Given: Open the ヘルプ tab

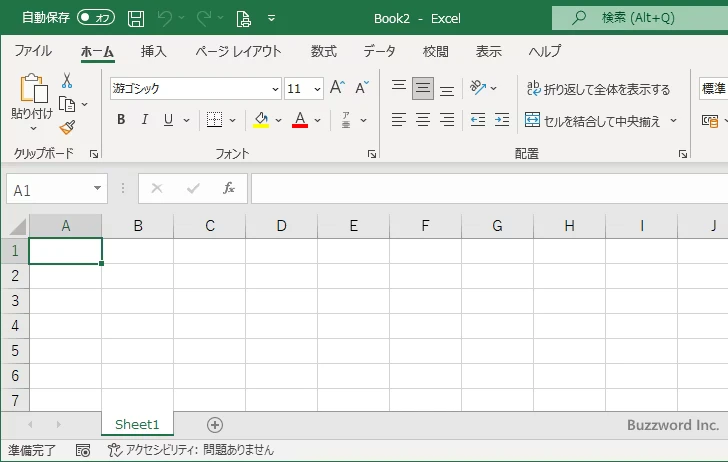Looking at the screenshot, I should point(544,51).
